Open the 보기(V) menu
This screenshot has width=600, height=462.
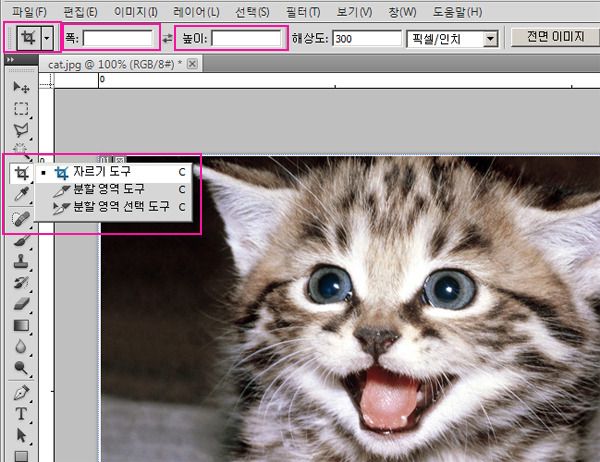354,12
